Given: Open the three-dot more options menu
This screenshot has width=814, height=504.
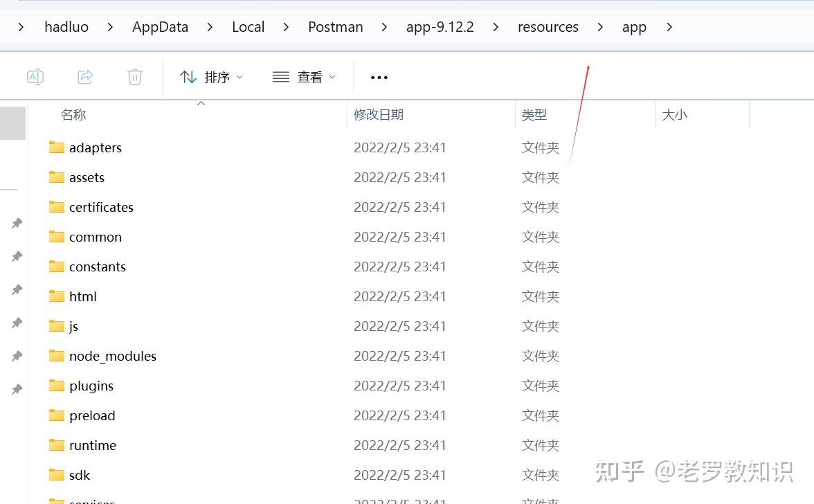Looking at the screenshot, I should pos(379,78).
